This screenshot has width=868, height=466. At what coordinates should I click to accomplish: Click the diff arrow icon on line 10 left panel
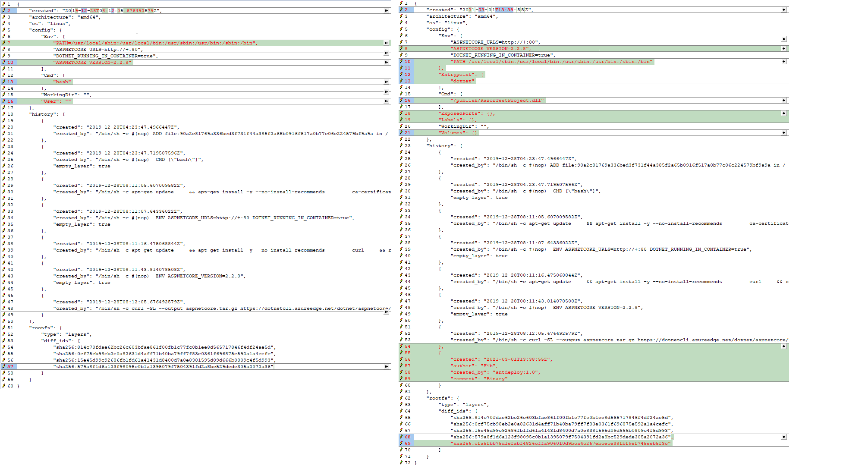tap(386, 62)
